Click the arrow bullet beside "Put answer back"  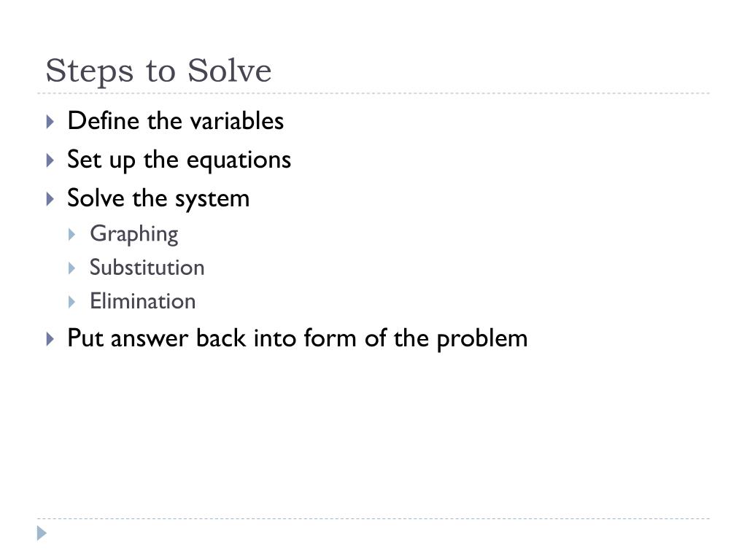click(50, 339)
